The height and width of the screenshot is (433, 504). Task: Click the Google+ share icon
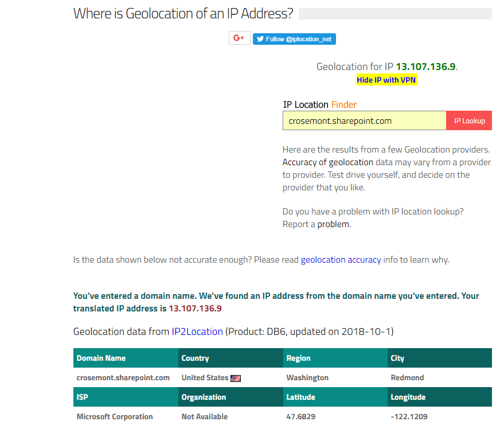click(239, 38)
